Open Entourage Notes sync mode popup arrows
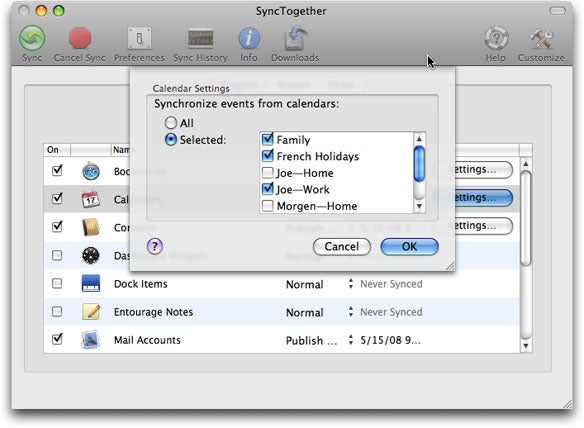The height and width of the screenshot is (428, 584). pyautogui.click(x=350, y=311)
